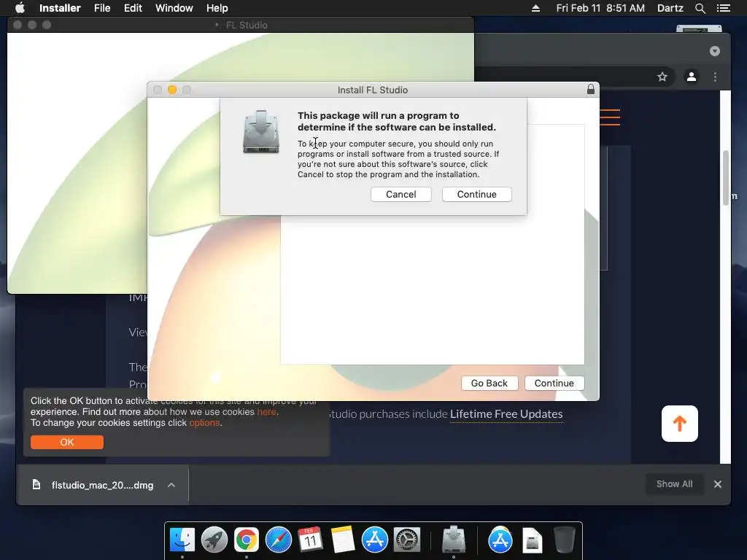Open Spotlight search in menu bar
Image resolution: width=747 pixels, height=560 pixels.
[x=700, y=8]
